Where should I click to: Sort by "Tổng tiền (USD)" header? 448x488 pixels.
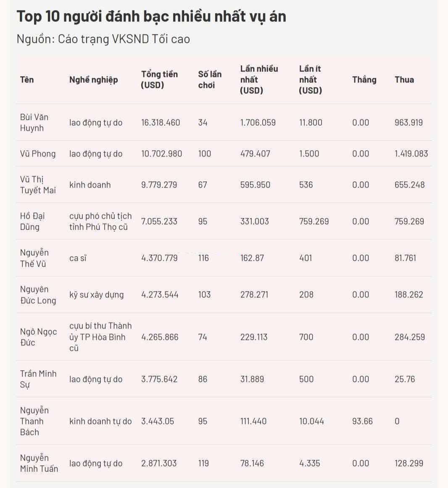[x=159, y=80]
